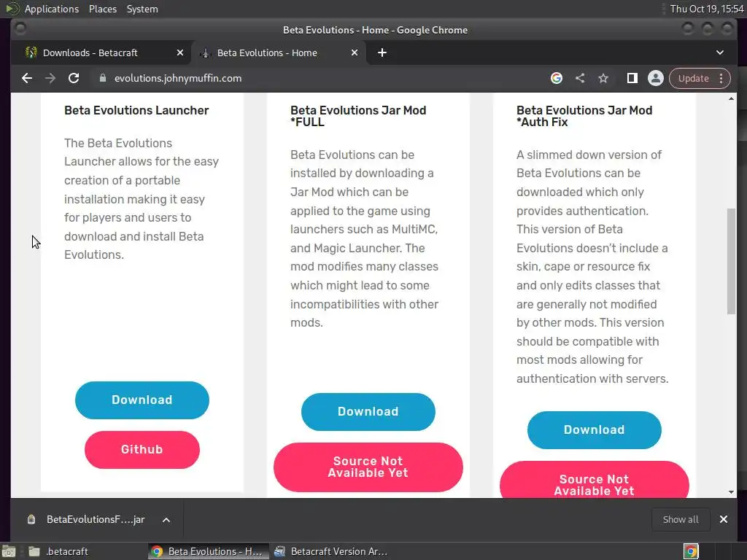Click the scrollbar up arrow
Screen dimensions: 747x560
click(731, 98)
